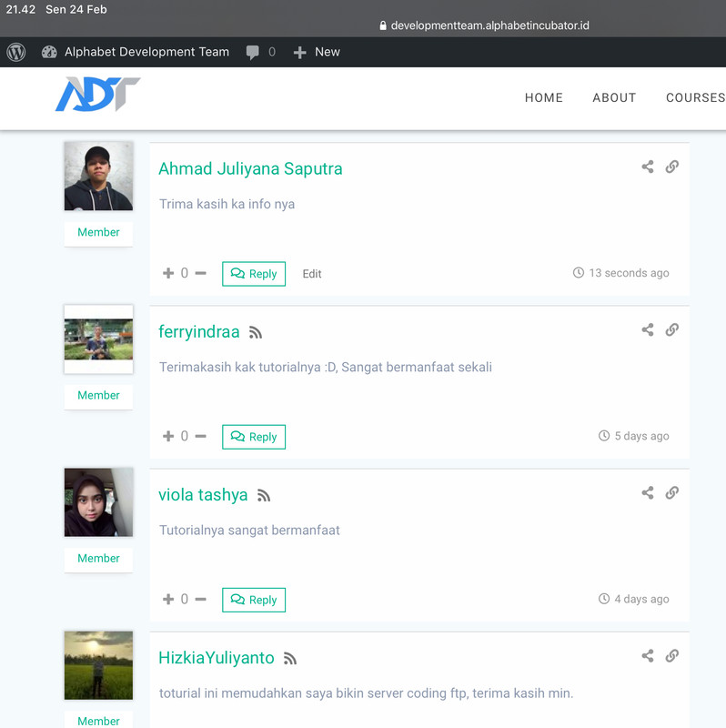The width and height of the screenshot is (726, 728).
Task: Open Ahmad Juliyana Saputra's name link
Action: coord(250,169)
